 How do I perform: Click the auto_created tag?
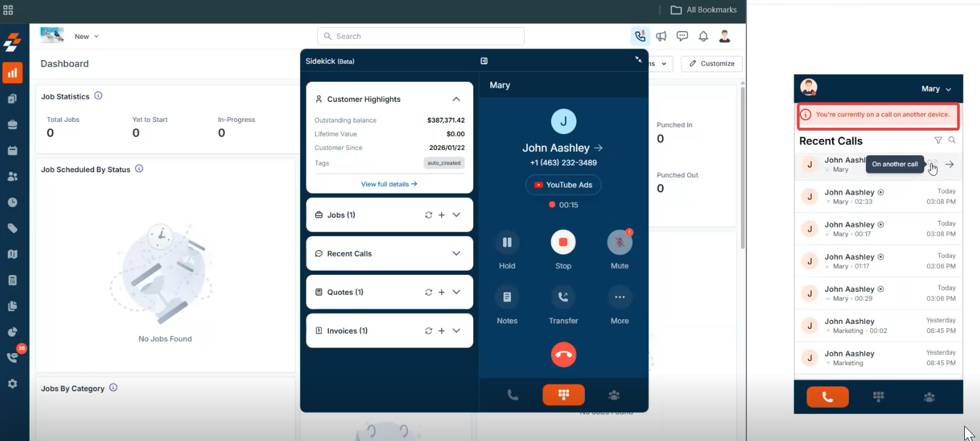click(x=444, y=163)
